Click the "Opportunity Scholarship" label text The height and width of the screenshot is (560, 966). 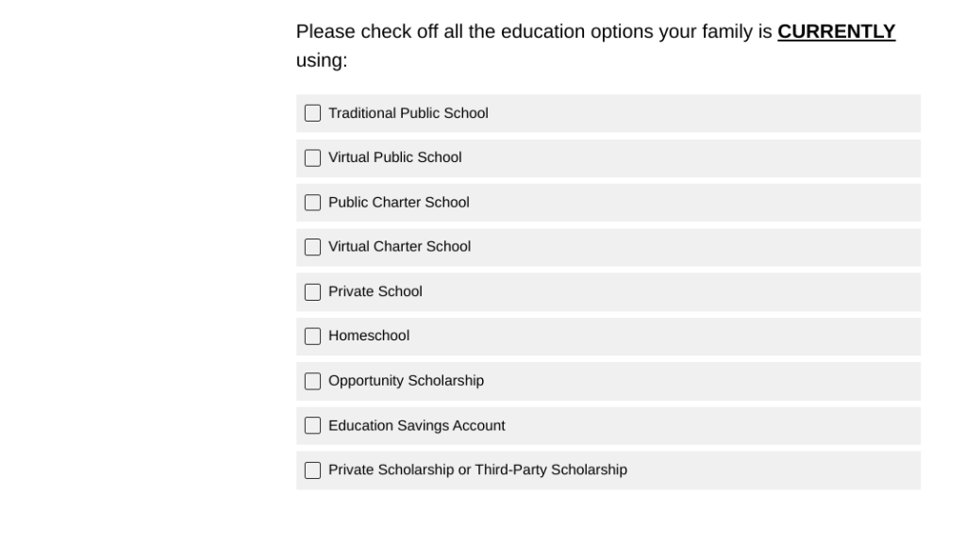tap(406, 381)
